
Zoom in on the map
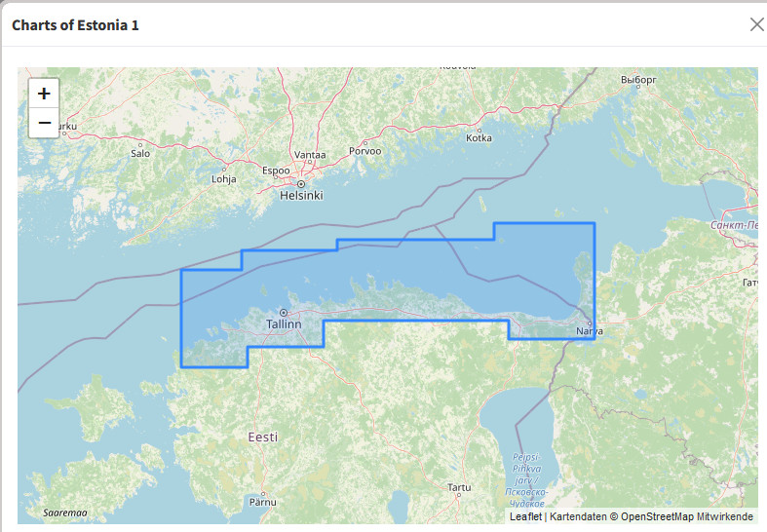click(x=44, y=94)
